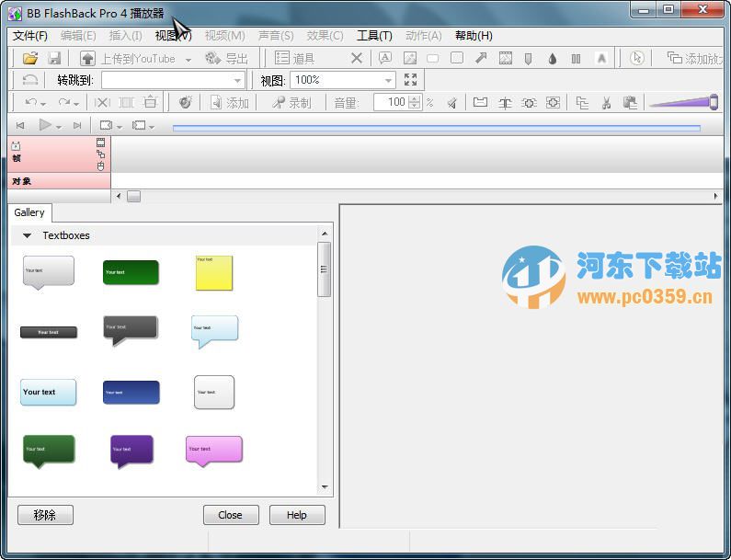Click the save floppy disk icon
The image size is (731, 560).
(x=54, y=58)
